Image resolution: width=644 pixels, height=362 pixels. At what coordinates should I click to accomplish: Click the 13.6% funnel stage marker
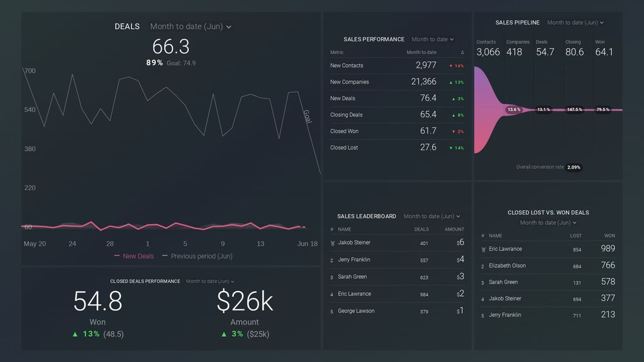(x=514, y=109)
